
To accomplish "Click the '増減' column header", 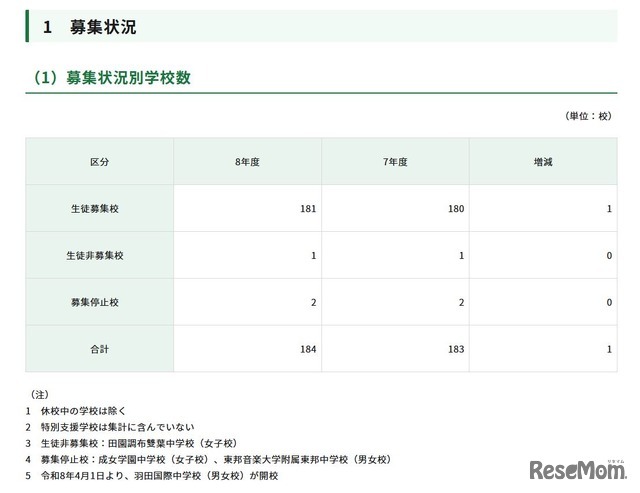I will [x=543, y=162].
